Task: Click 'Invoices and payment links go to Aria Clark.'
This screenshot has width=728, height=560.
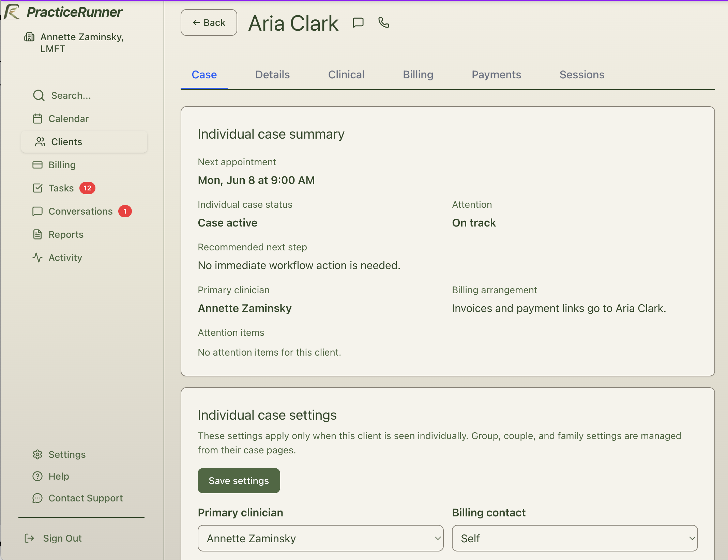Action: [x=559, y=308]
